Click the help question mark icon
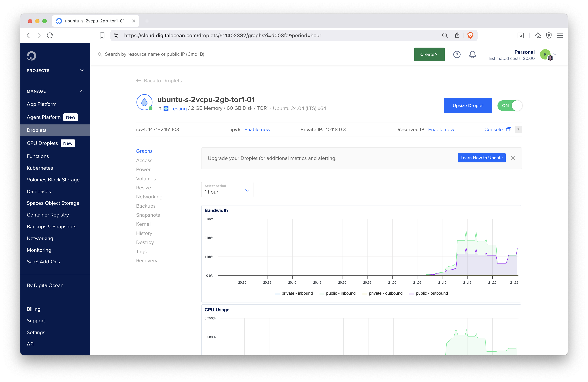Image resolution: width=588 pixels, height=382 pixels. click(457, 55)
